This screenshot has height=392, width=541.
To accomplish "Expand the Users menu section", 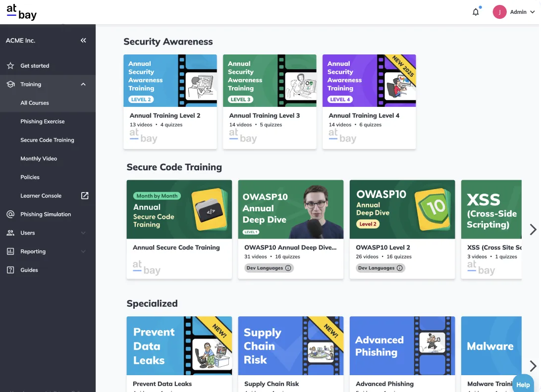I will pos(83,233).
